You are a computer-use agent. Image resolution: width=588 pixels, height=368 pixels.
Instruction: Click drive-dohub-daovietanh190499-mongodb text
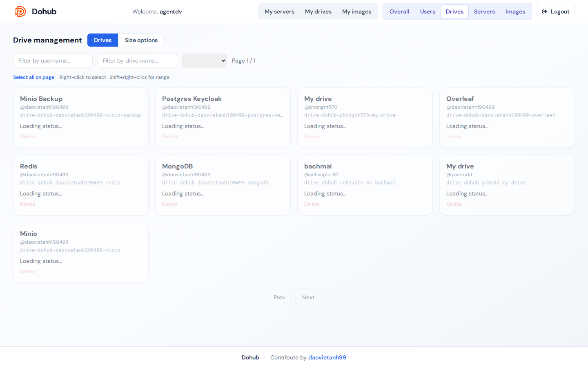coord(215,183)
